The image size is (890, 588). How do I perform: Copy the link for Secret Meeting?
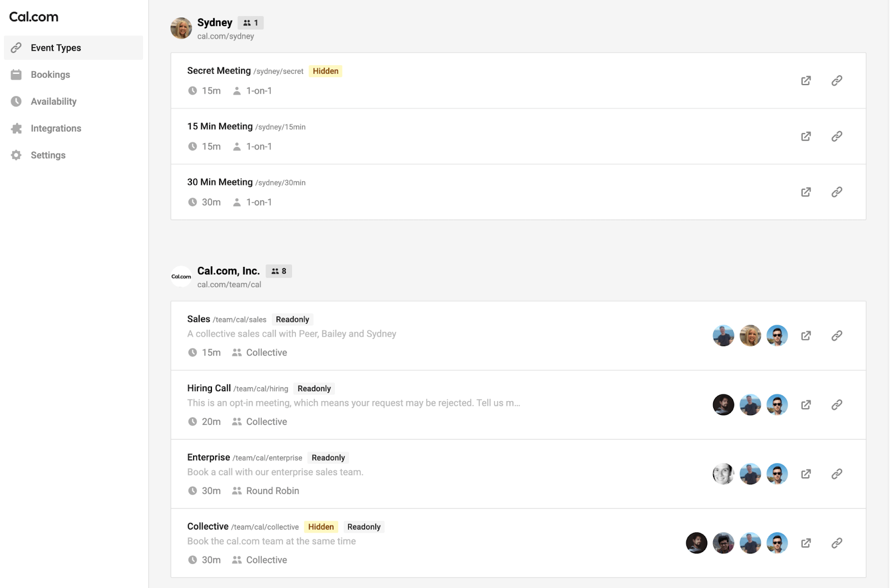[x=837, y=81]
